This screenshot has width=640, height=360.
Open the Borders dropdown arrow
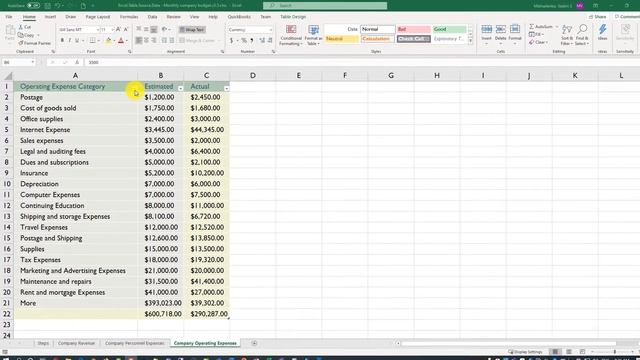[x=98, y=40]
